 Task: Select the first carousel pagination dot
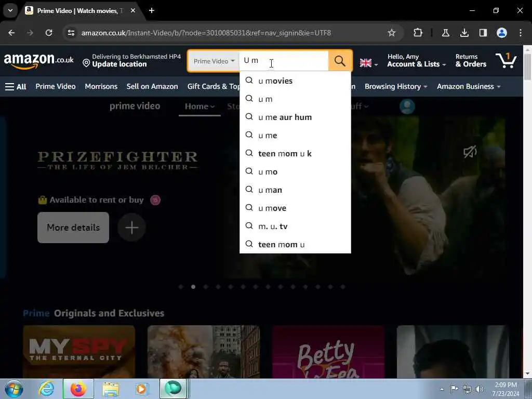[x=181, y=287]
